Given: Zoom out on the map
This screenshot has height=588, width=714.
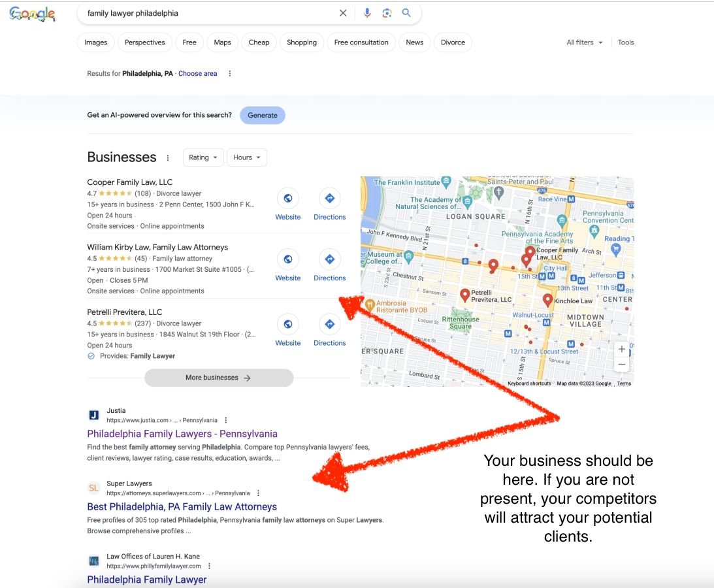Looking at the screenshot, I should [x=621, y=365].
